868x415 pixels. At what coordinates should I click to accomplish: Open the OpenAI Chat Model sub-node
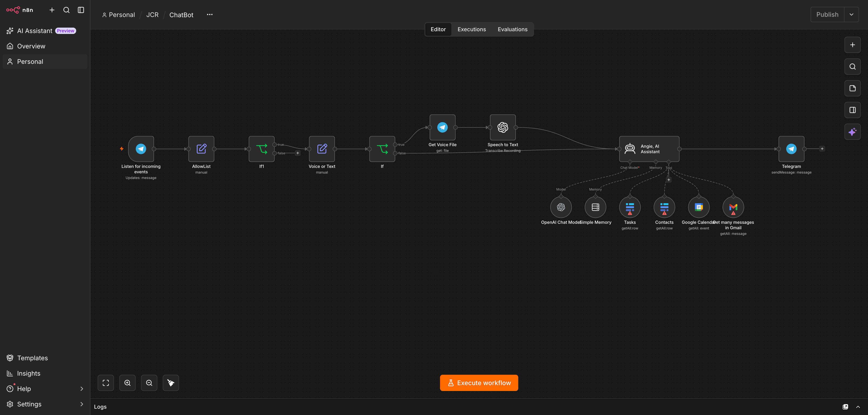(561, 207)
